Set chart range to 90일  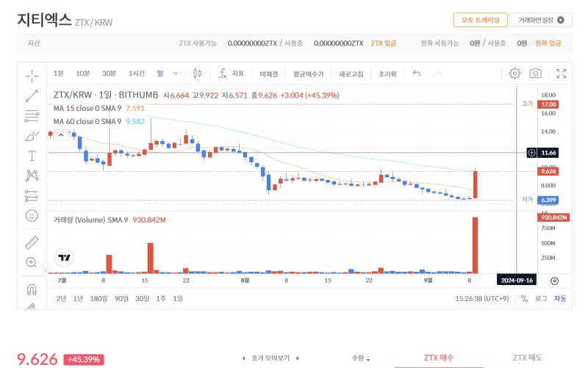click(x=121, y=299)
